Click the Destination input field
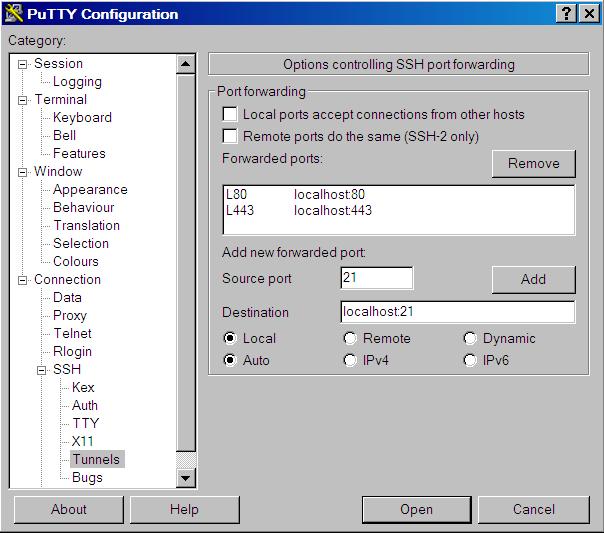 458,312
